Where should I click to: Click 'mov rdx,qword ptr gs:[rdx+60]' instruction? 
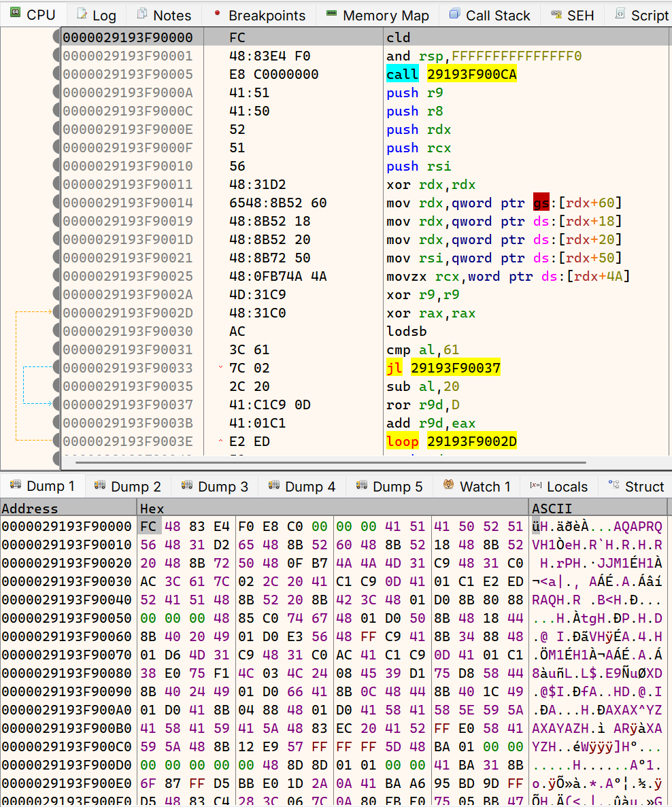(504, 203)
